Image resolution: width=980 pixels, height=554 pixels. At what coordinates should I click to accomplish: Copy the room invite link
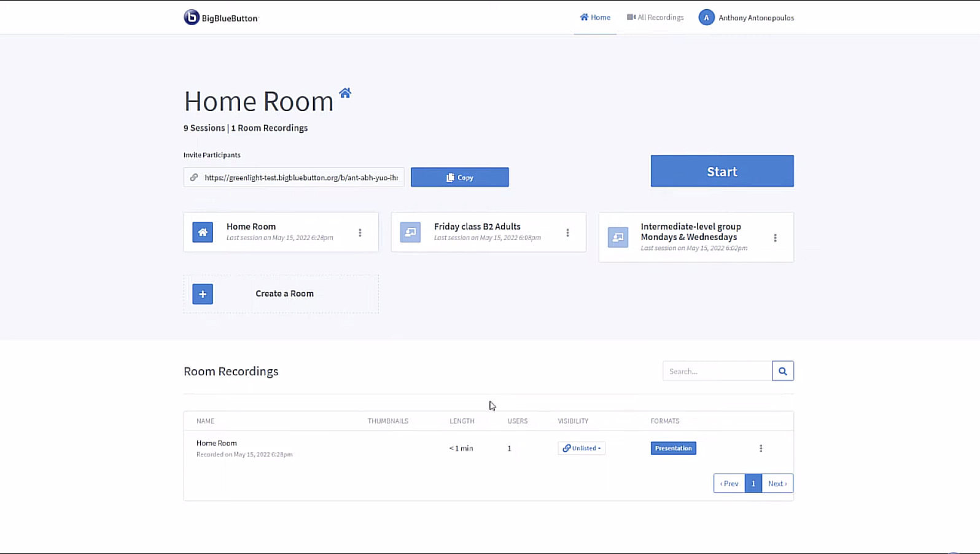point(460,177)
